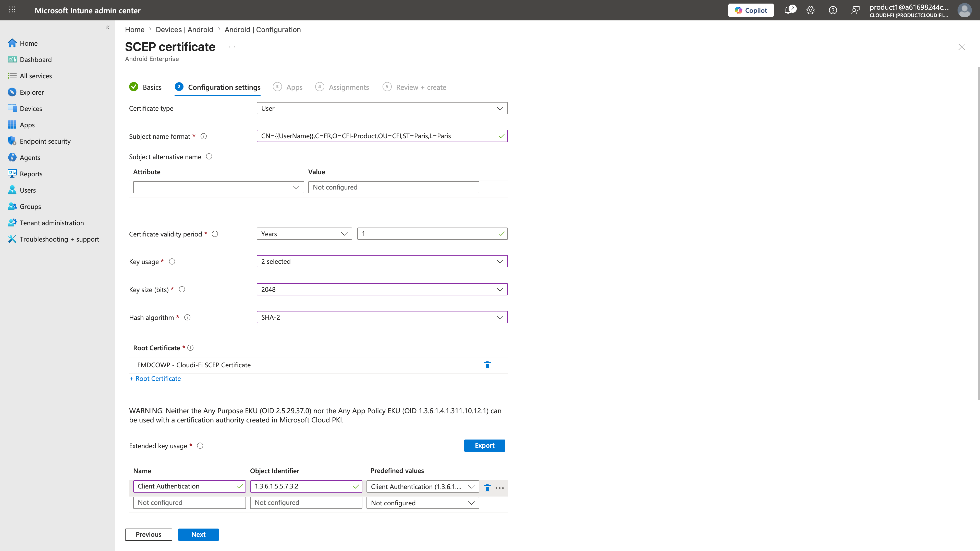Add a Root Certificate
The height and width of the screenshot is (551, 980).
(155, 378)
